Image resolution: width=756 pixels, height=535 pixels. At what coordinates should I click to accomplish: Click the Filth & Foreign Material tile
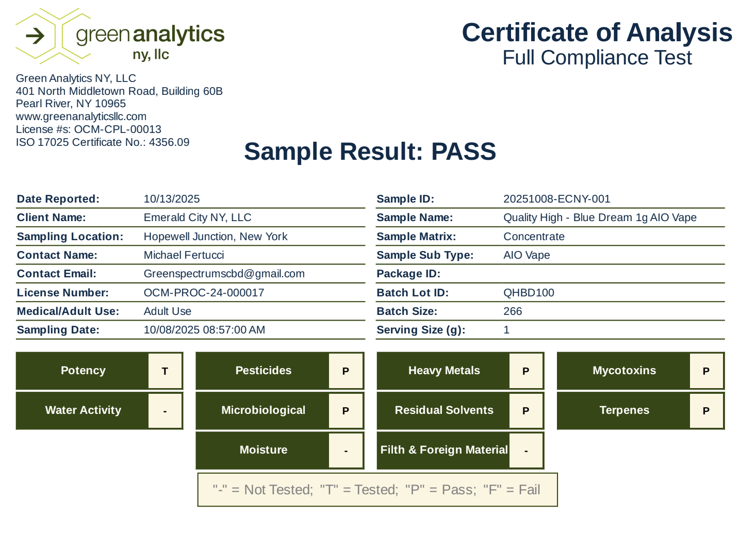tap(460, 450)
